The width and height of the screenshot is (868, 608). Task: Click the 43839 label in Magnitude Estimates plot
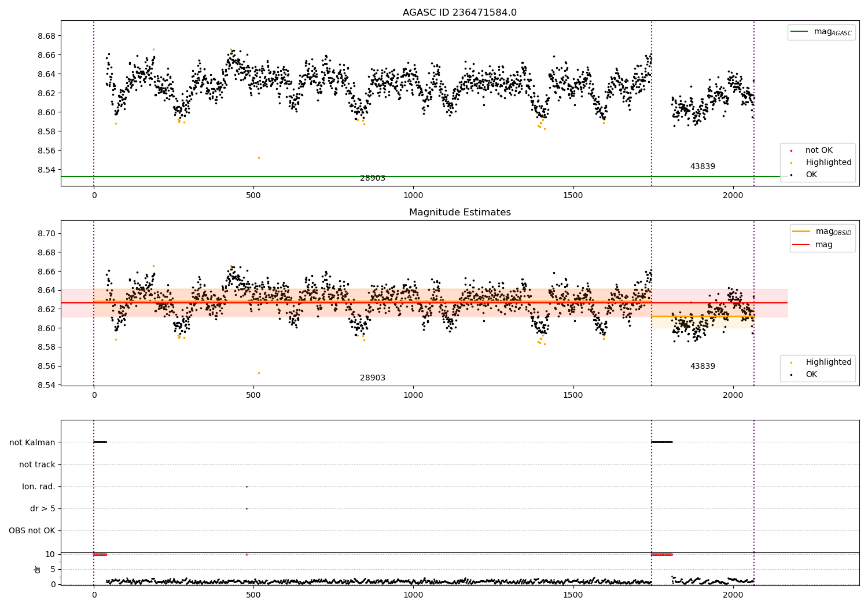pyautogui.click(x=703, y=367)
